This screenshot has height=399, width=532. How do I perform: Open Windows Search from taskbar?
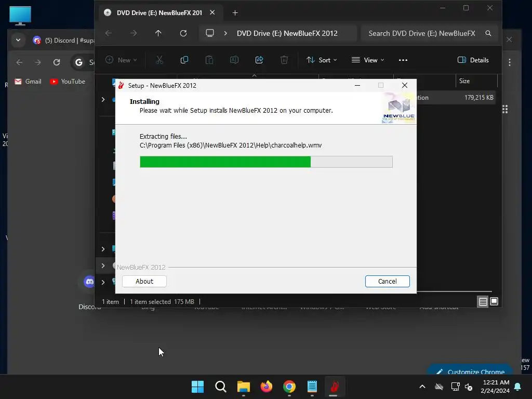(220, 387)
